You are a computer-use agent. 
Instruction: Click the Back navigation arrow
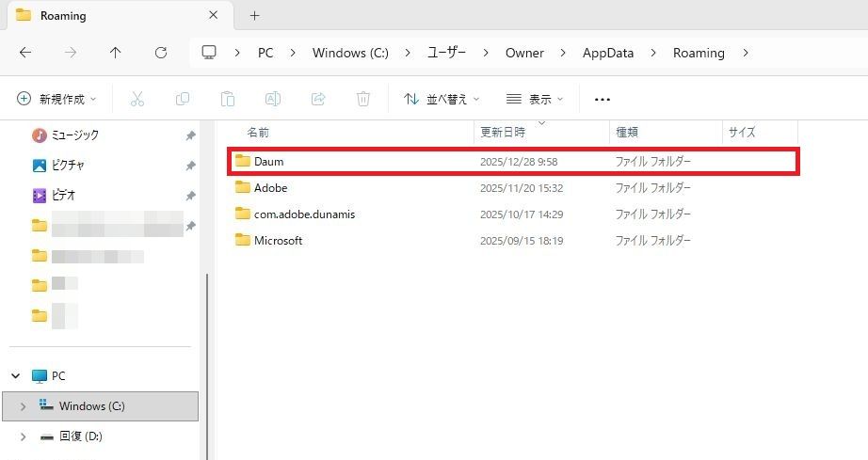(x=25, y=53)
